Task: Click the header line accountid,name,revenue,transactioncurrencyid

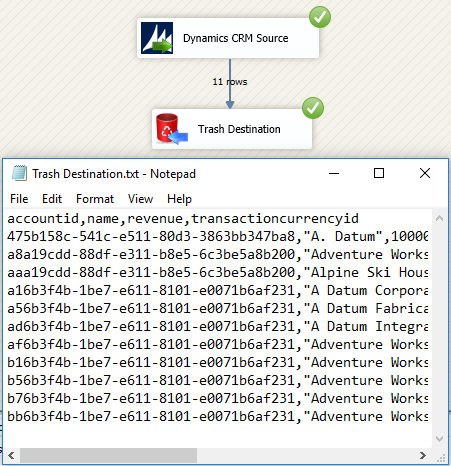Action: coord(183,219)
